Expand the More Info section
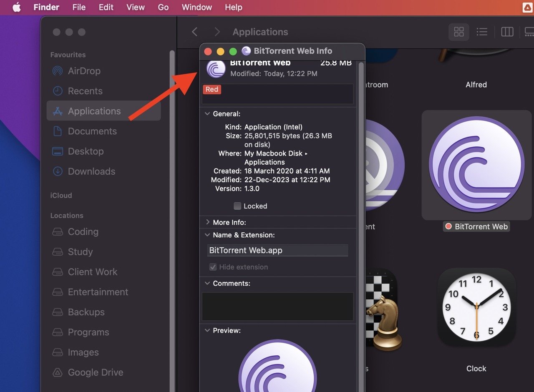This screenshot has width=534, height=392. [207, 222]
